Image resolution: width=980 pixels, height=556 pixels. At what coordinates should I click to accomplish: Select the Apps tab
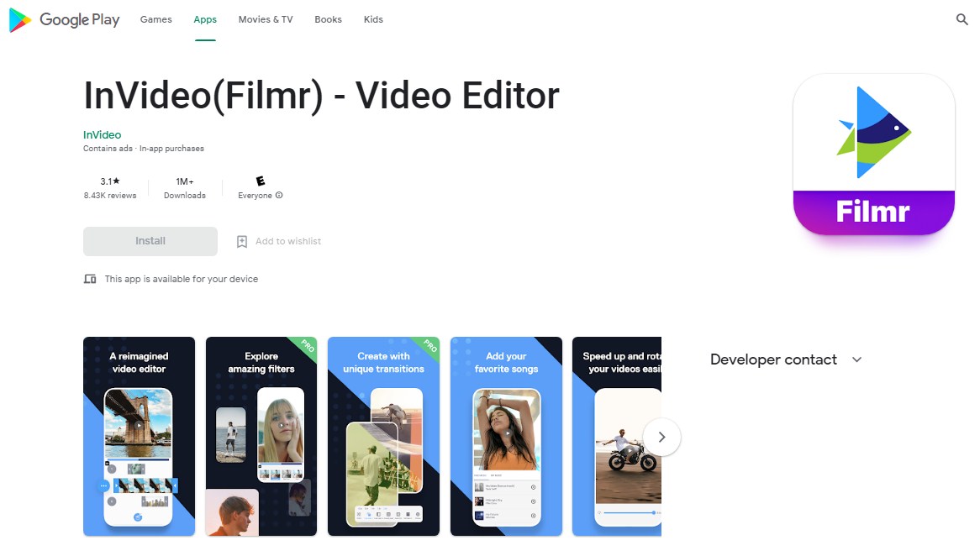coord(205,19)
